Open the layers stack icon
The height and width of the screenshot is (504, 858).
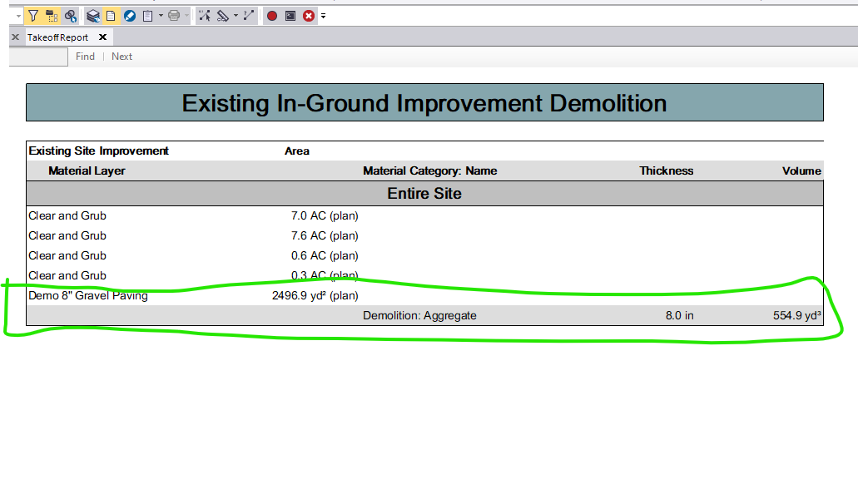tap(93, 15)
